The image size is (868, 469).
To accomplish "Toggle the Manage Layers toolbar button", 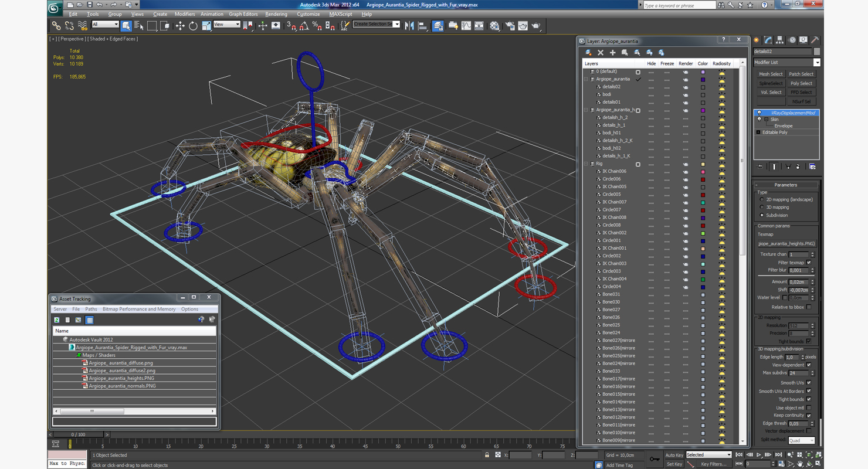I will tap(438, 26).
